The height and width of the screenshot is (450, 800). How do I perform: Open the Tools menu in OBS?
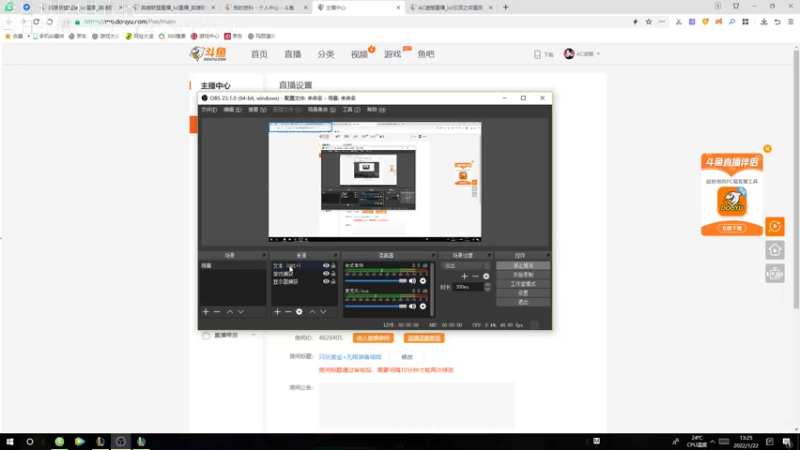[351, 110]
